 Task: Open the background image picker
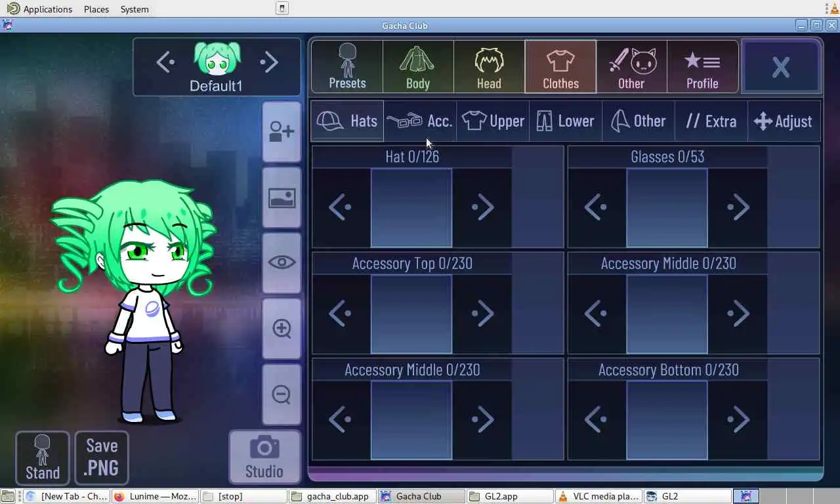282,197
